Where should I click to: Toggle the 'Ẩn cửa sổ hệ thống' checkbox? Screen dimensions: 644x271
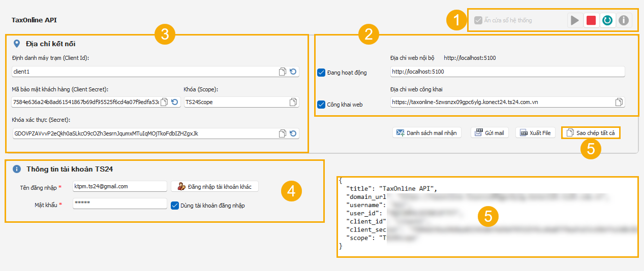pyautogui.click(x=478, y=20)
